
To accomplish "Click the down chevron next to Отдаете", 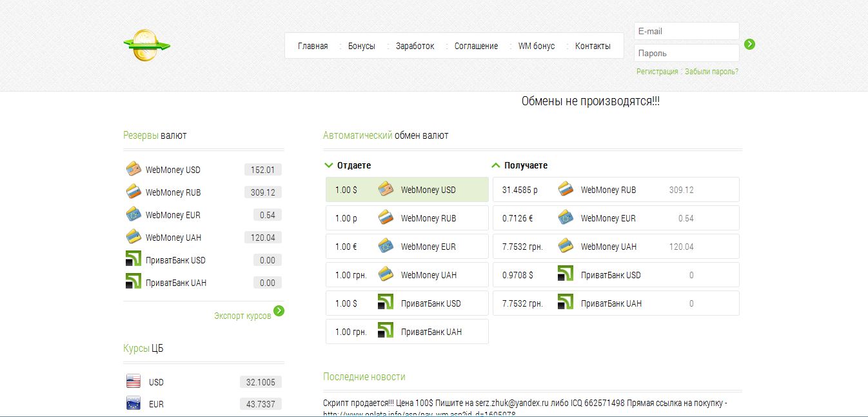I will 329,165.
